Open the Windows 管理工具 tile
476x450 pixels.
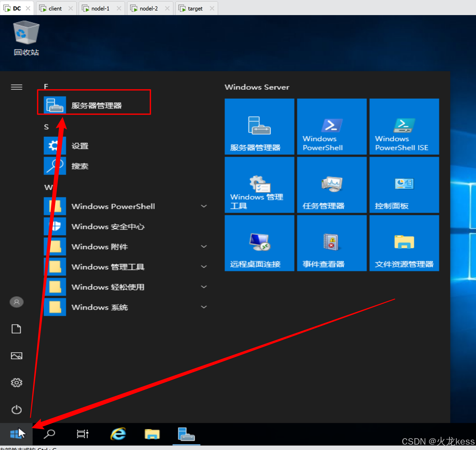coord(259,185)
